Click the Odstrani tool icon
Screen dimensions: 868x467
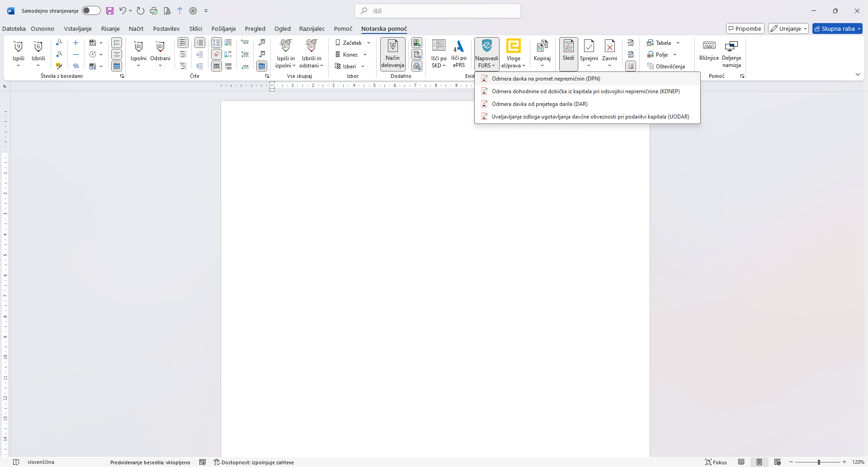(x=160, y=47)
